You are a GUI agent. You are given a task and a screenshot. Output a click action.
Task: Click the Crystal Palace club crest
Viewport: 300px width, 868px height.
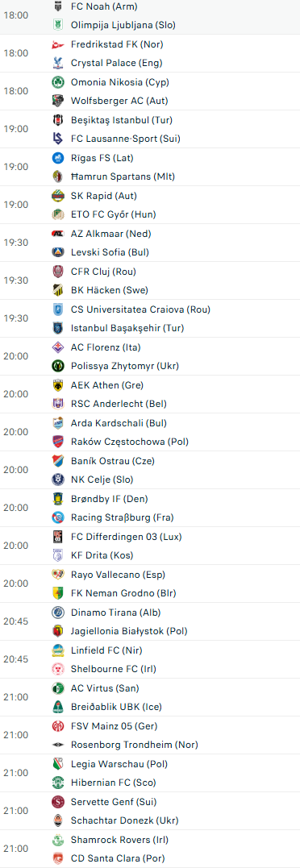[57, 63]
